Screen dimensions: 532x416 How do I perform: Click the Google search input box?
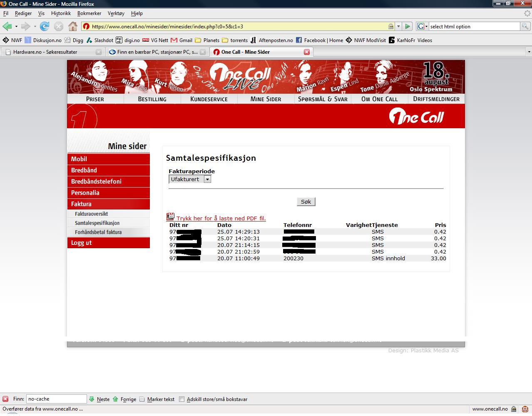(475, 26)
